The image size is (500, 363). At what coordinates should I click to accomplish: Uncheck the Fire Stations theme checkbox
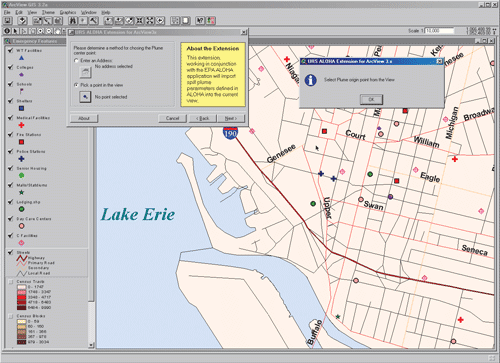pos(11,135)
